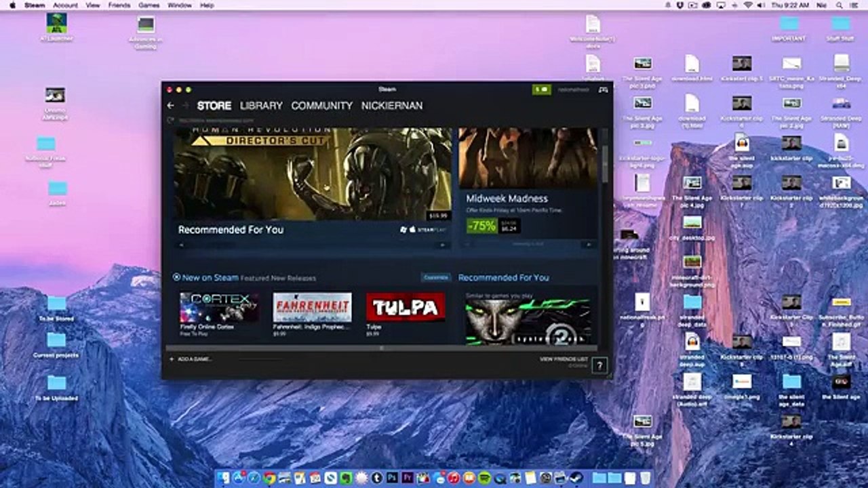The width and height of the screenshot is (868, 488).
Task: Open the ATLauncher desktop icon
Action: 56,26
